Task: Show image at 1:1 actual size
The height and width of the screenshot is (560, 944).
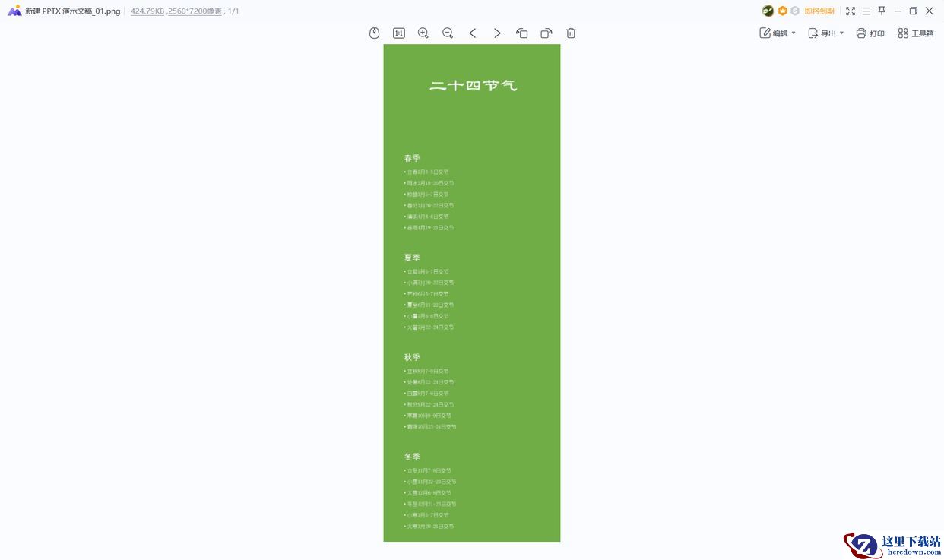Action: click(x=399, y=33)
